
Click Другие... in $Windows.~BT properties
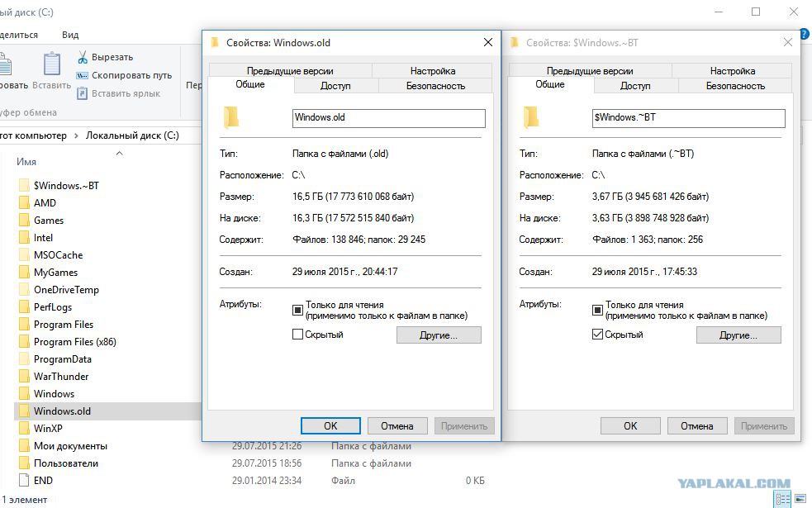[738, 335]
